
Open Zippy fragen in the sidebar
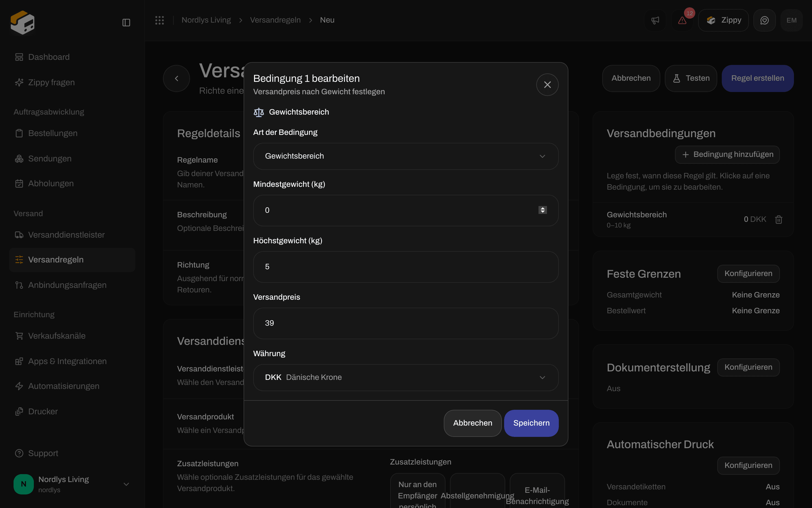72,82
